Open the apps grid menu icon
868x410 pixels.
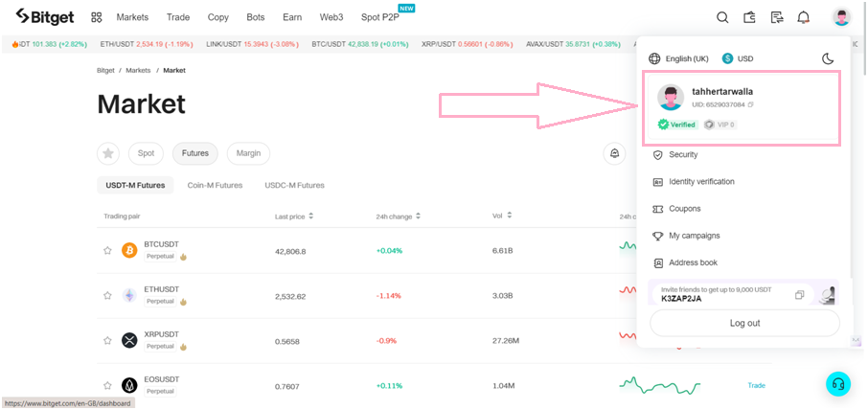(x=97, y=17)
